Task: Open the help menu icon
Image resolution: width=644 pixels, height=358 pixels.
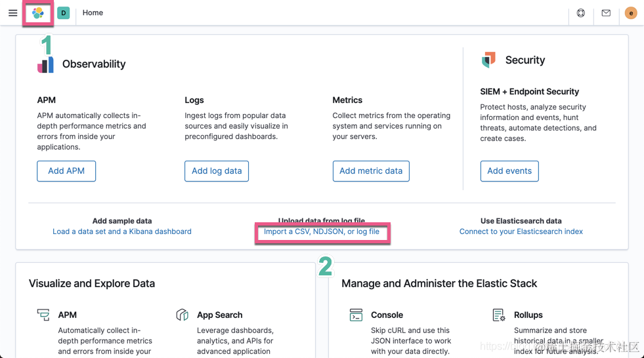Action: point(581,13)
